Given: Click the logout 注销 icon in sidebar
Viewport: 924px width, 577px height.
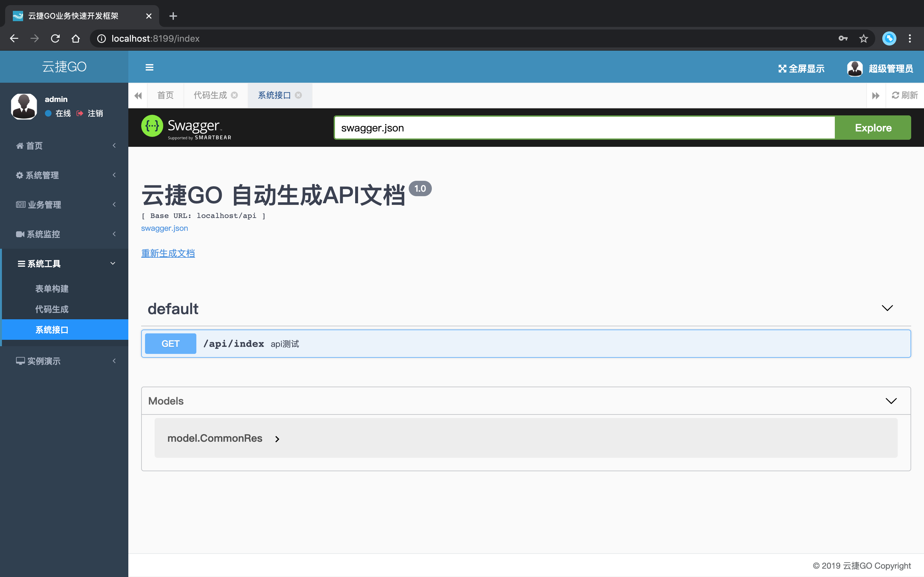Looking at the screenshot, I should [x=80, y=113].
